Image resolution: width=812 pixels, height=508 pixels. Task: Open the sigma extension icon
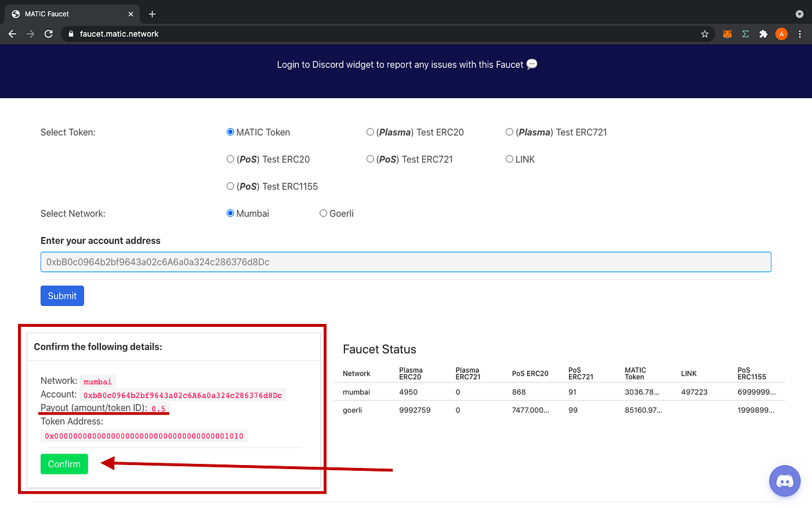tap(745, 34)
